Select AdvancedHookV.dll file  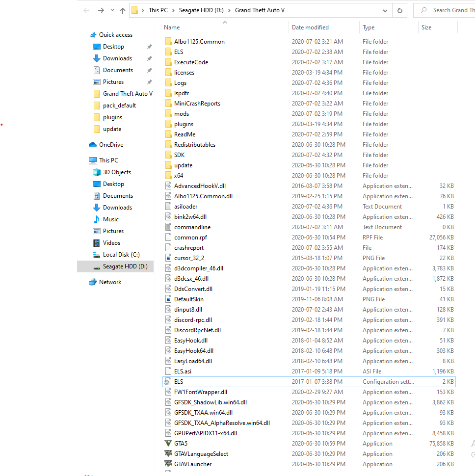pos(200,186)
